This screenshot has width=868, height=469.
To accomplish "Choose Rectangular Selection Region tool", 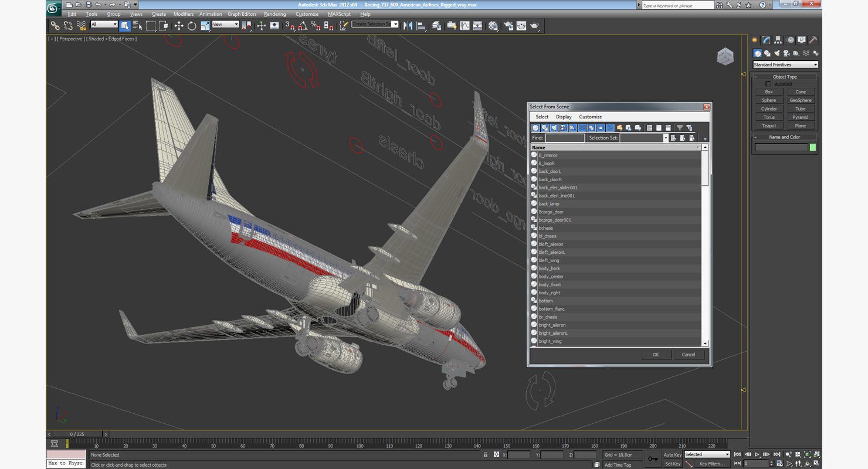I will coord(151,26).
